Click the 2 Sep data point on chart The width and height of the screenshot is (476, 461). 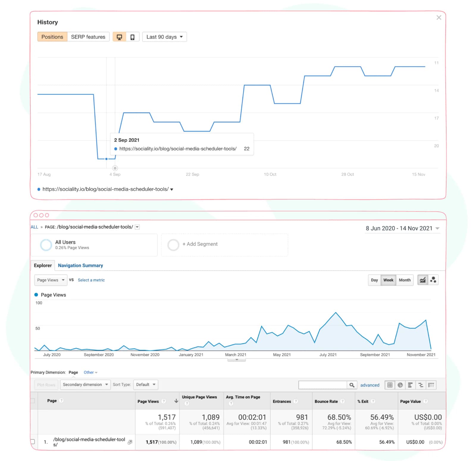click(107, 159)
